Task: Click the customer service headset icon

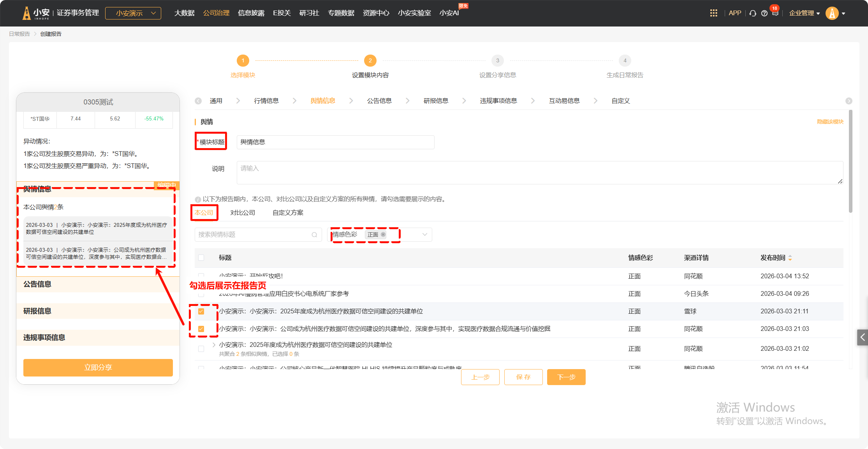Action: [x=753, y=13]
